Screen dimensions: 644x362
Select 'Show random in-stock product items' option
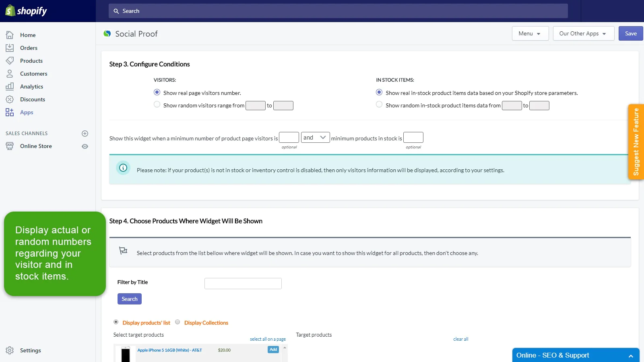379,105
